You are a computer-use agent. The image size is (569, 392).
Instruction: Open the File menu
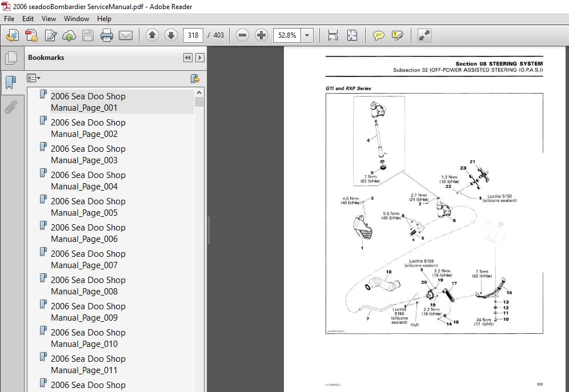(x=9, y=19)
